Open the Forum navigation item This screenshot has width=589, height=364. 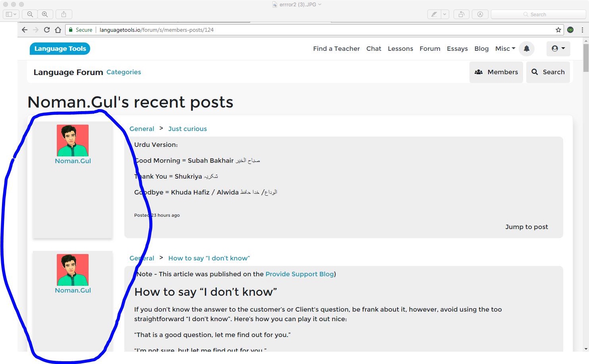pyautogui.click(x=430, y=48)
